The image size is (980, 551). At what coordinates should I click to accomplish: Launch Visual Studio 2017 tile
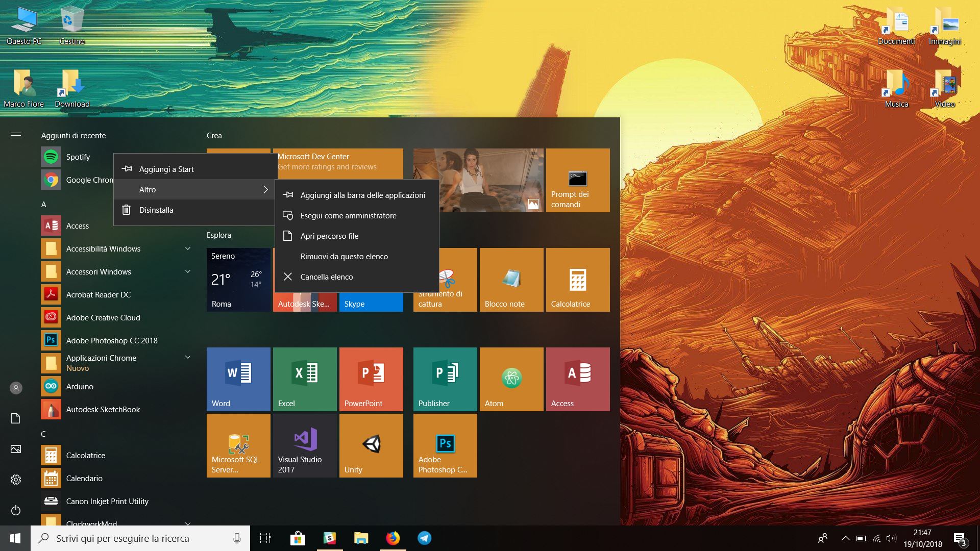304,445
